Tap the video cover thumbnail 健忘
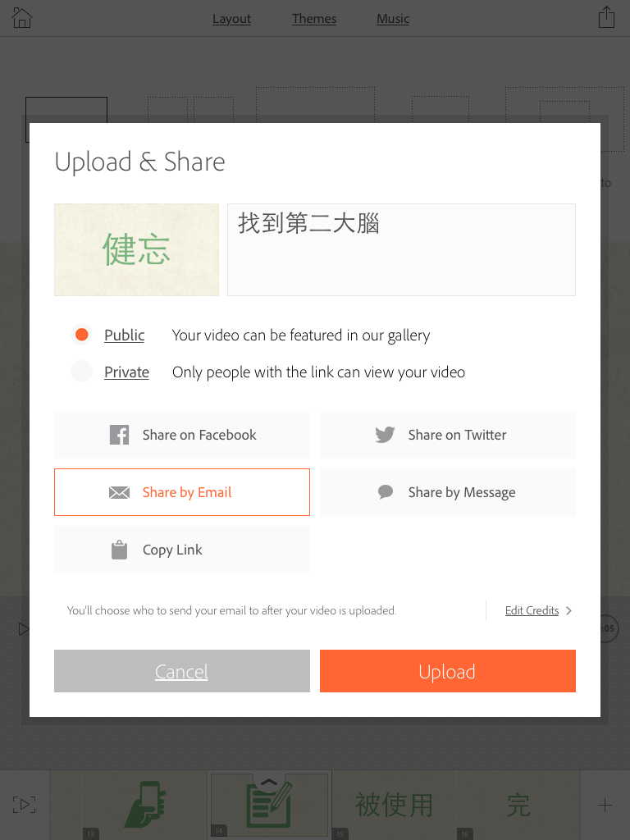This screenshot has width=630, height=840. [137, 249]
